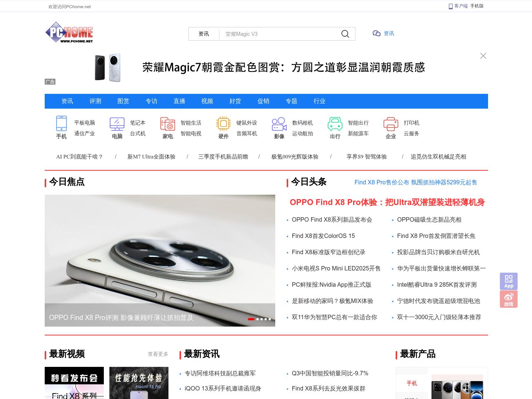
Task: Close the Magic7 ad banner
Action: pyautogui.click(x=483, y=56)
